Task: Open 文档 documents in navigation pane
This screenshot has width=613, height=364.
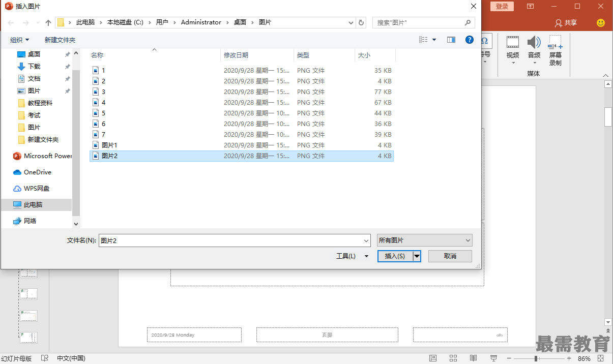Action: [x=34, y=79]
